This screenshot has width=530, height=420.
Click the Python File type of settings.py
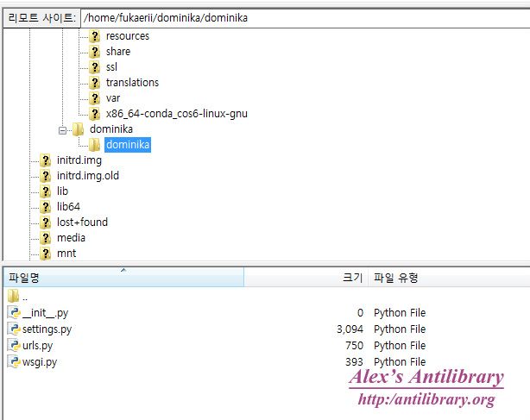[x=400, y=329]
